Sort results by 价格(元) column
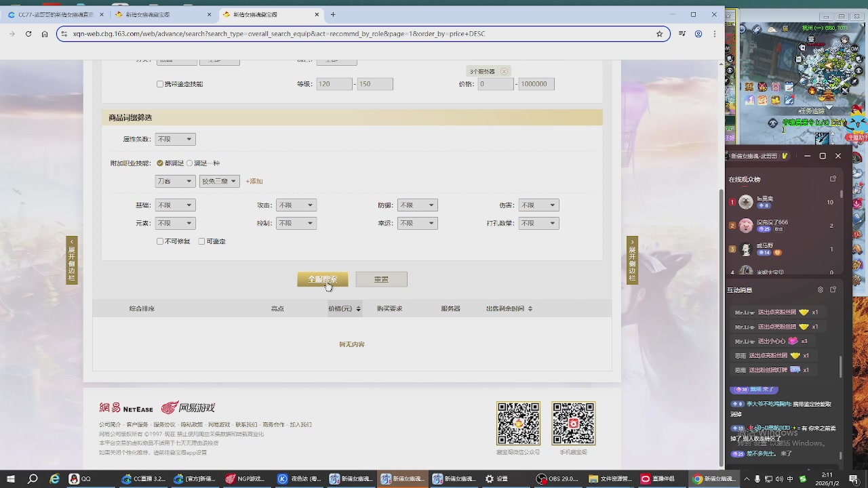Screen dimensions: 868x488 [344, 309]
